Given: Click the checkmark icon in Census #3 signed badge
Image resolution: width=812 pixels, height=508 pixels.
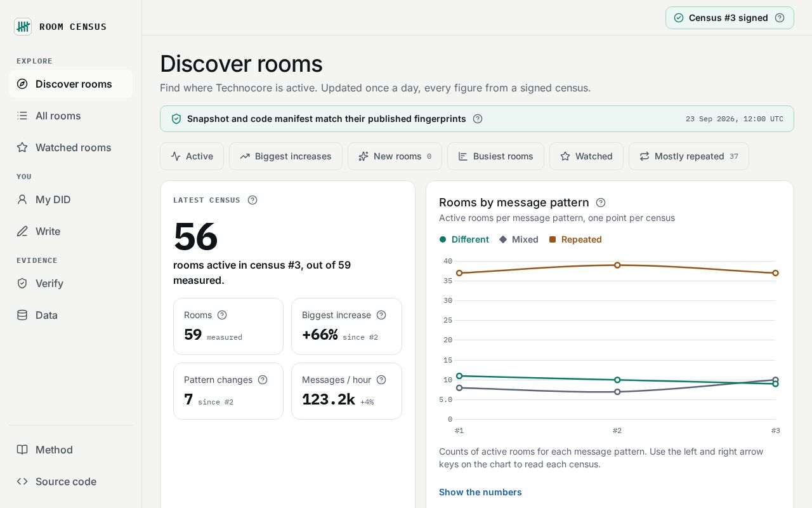Looking at the screenshot, I should coord(679,18).
